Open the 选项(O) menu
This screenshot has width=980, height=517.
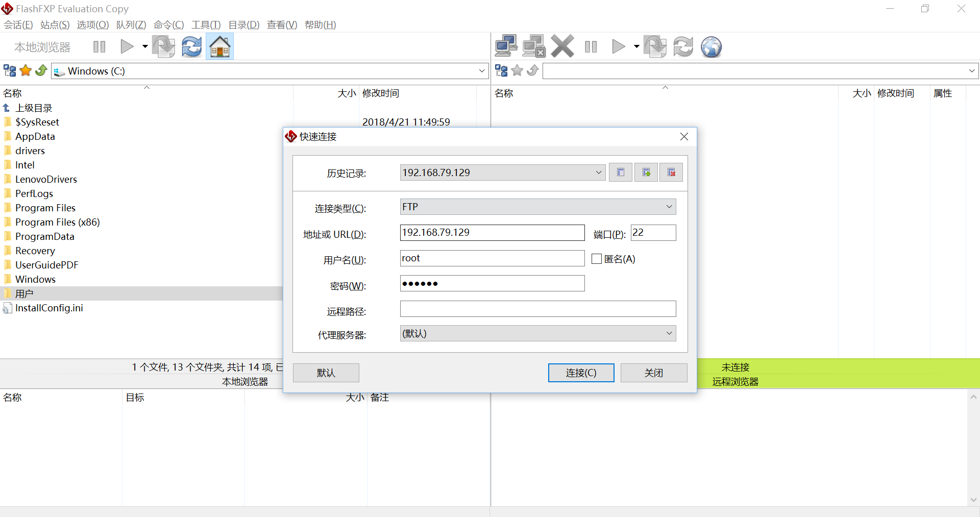[93, 24]
